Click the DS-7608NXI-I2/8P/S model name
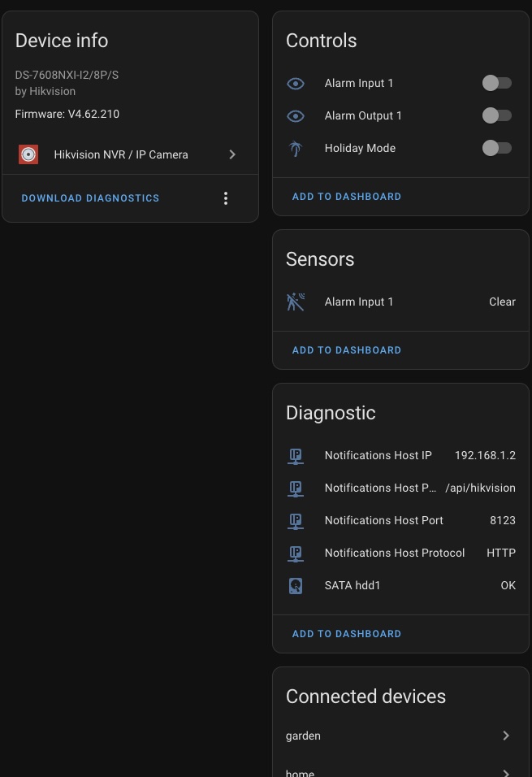Screen dimensions: 532x777 (x=67, y=75)
